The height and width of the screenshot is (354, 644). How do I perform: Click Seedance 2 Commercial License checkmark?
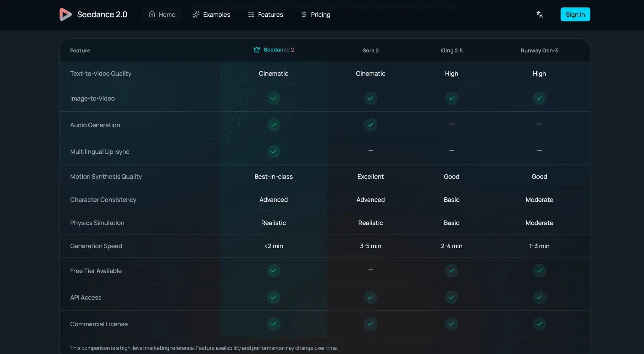pos(274,324)
